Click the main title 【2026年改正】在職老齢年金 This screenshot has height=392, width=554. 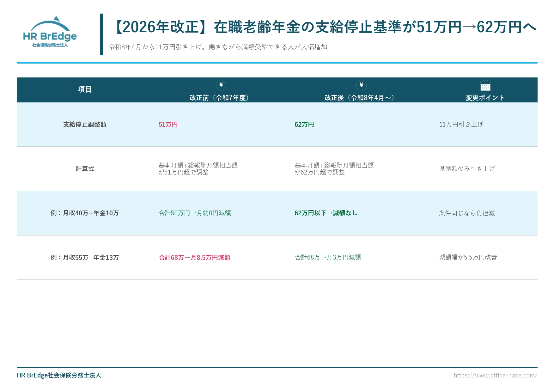click(323, 27)
